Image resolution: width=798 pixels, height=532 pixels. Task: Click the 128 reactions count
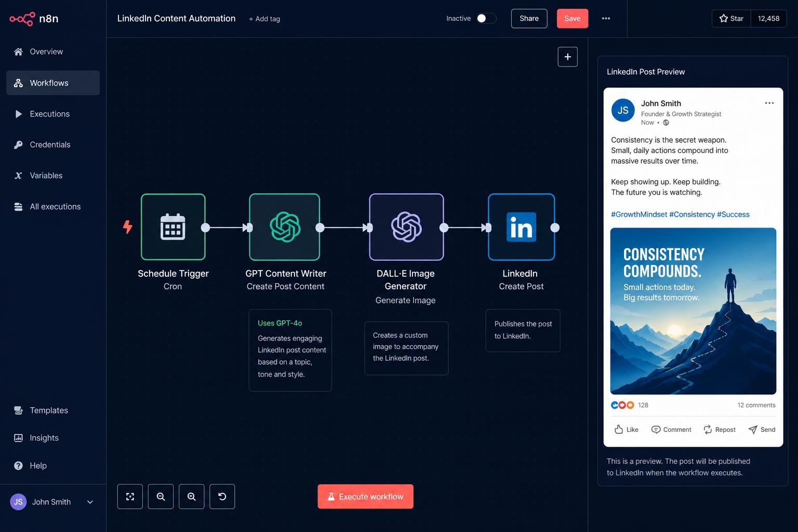(x=643, y=405)
